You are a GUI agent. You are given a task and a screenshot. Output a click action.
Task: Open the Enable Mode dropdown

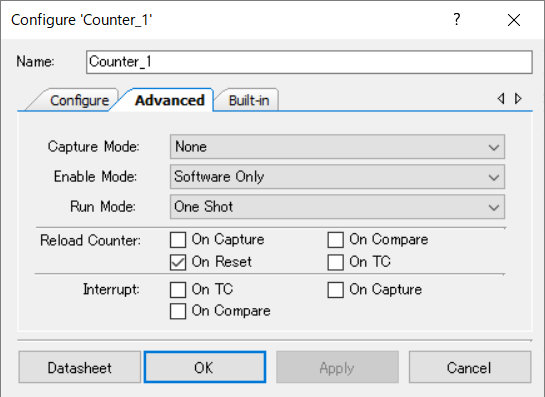pos(337,177)
